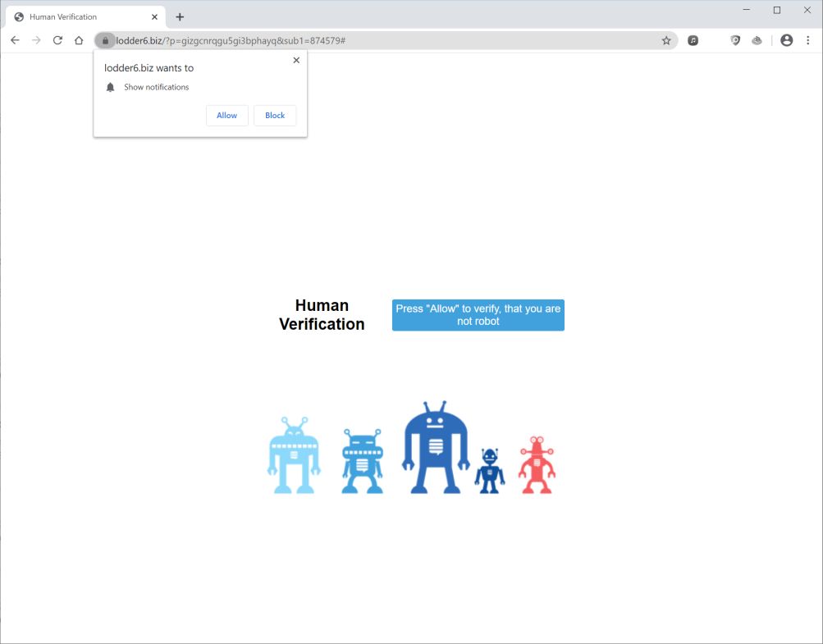
Task: View site info via the lock icon
Action: pyautogui.click(x=105, y=40)
